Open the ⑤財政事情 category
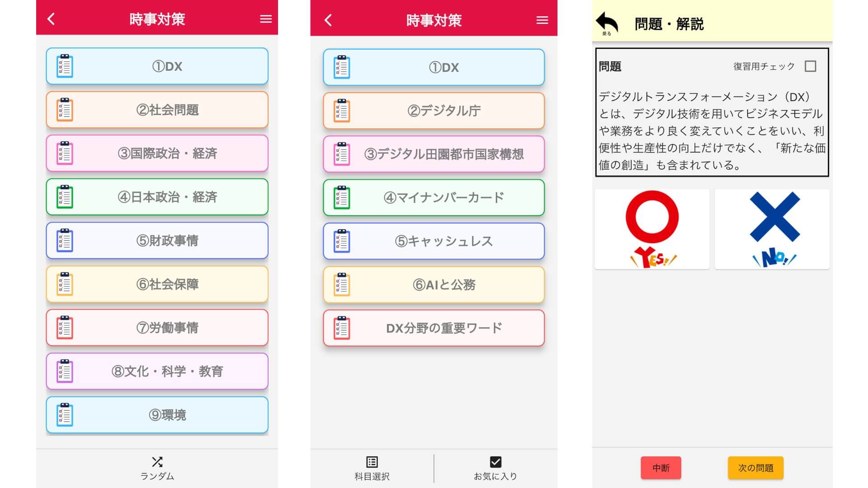The height and width of the screenshot is (488, 868). coord(157,240)
